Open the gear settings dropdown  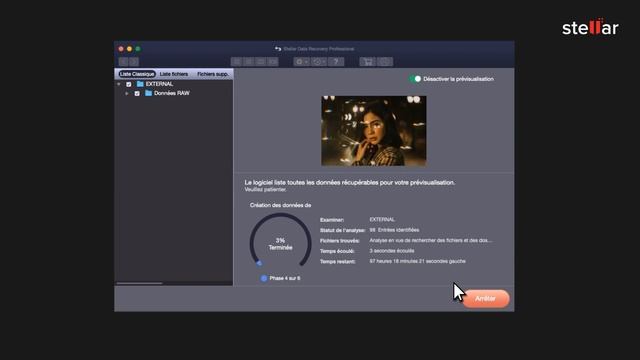(302, 62)
